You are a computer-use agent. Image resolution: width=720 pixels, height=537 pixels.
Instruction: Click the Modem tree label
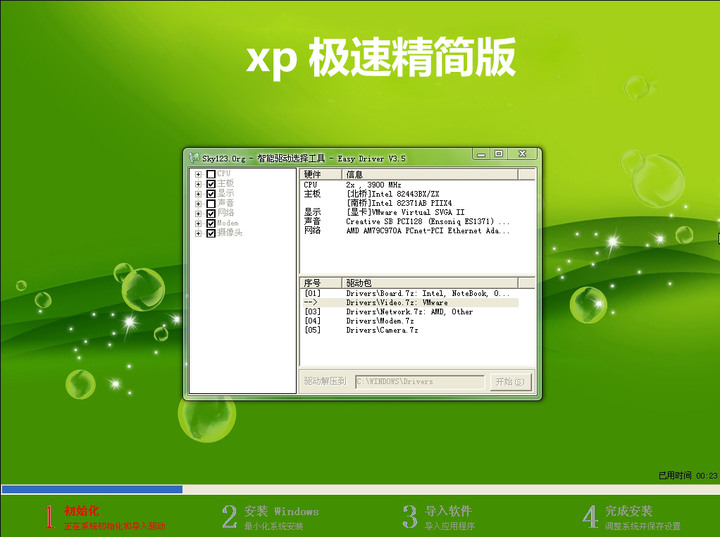[228, 223]
